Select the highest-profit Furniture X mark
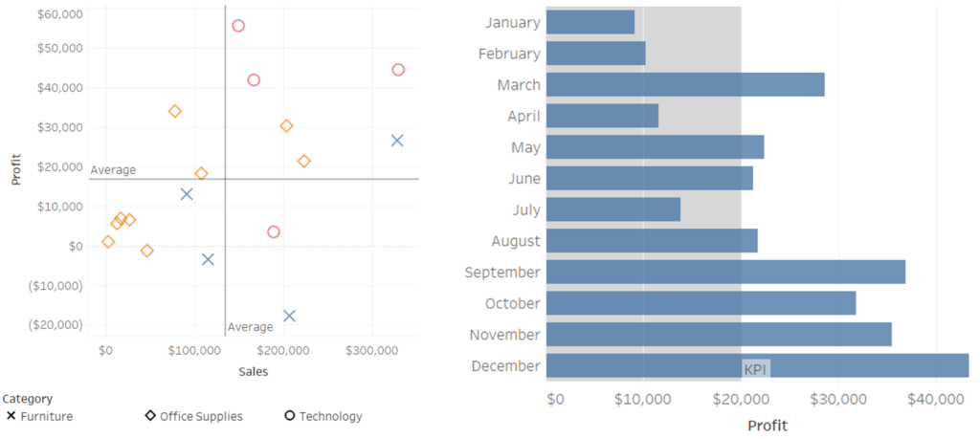The width and height of the screenshot is (980, 439). pos(397,141)
